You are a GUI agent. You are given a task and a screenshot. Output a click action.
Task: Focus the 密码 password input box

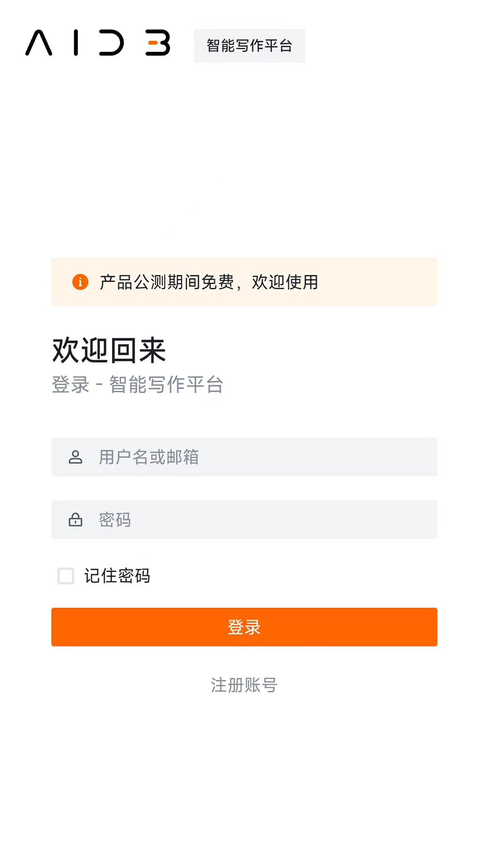point(244,519)
